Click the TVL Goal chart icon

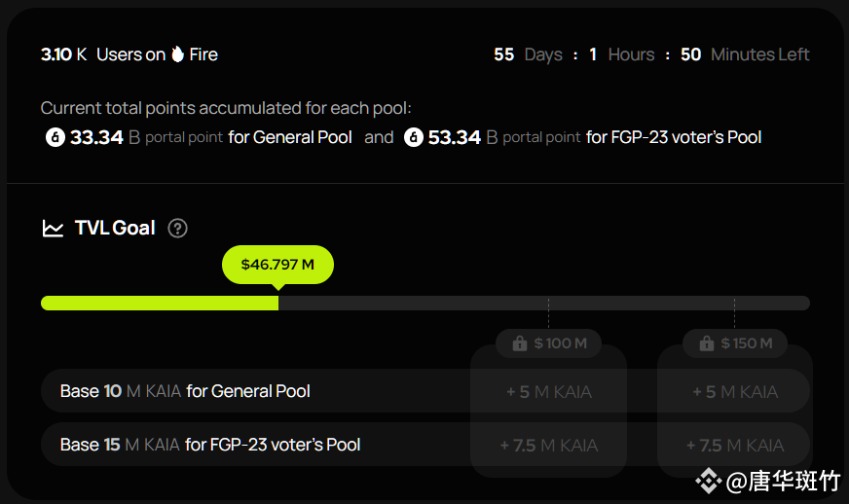point(53,229)
